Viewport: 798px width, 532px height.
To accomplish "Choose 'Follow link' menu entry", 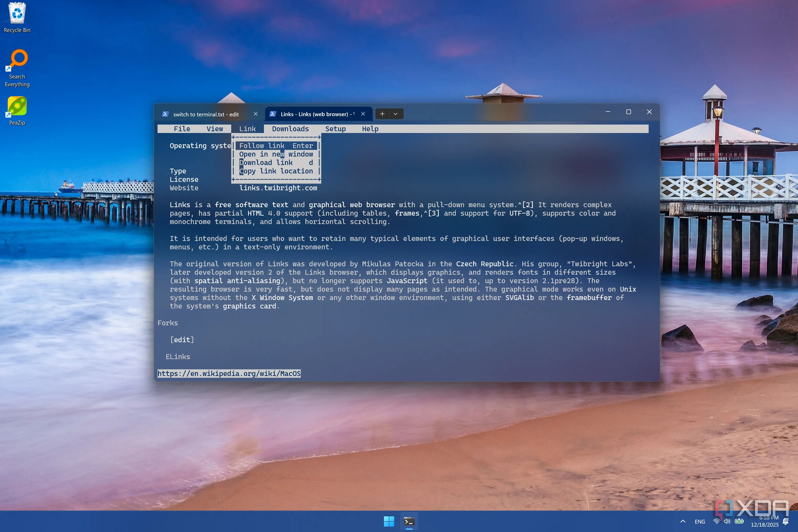I will [276, 146].
